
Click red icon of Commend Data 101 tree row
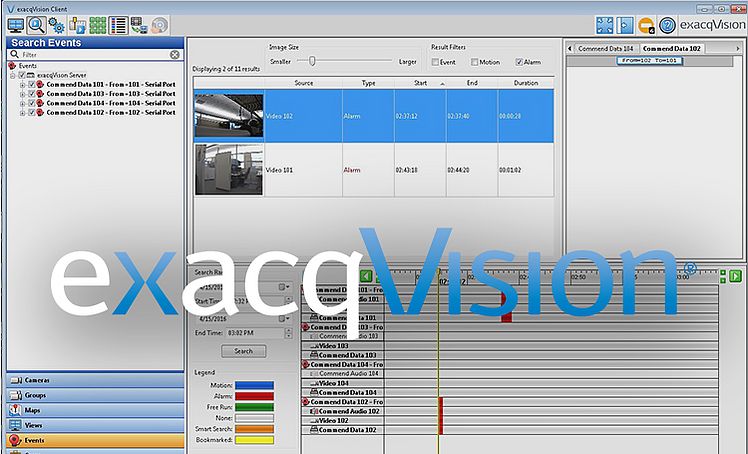[40, 84]
